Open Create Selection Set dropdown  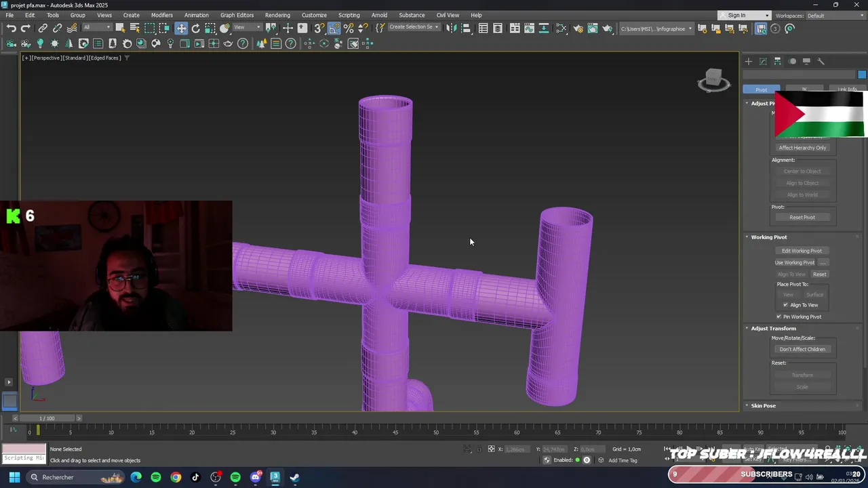click(414, 28)
